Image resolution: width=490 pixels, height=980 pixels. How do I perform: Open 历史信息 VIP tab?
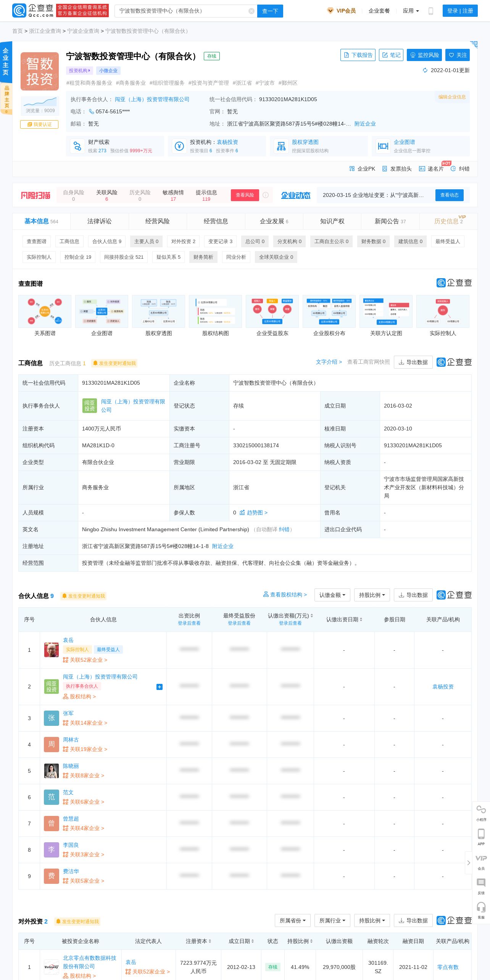[449, 221]
